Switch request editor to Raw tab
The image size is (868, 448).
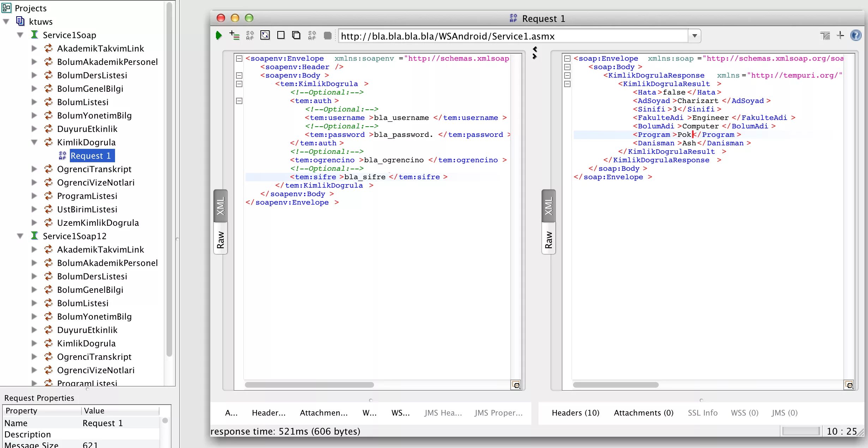click(x=221, y=239)
